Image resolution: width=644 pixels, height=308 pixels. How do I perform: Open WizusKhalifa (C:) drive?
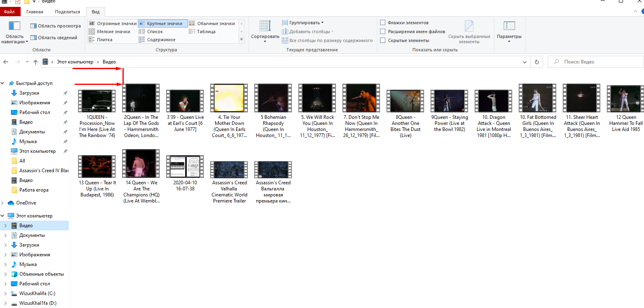point(37,293)
